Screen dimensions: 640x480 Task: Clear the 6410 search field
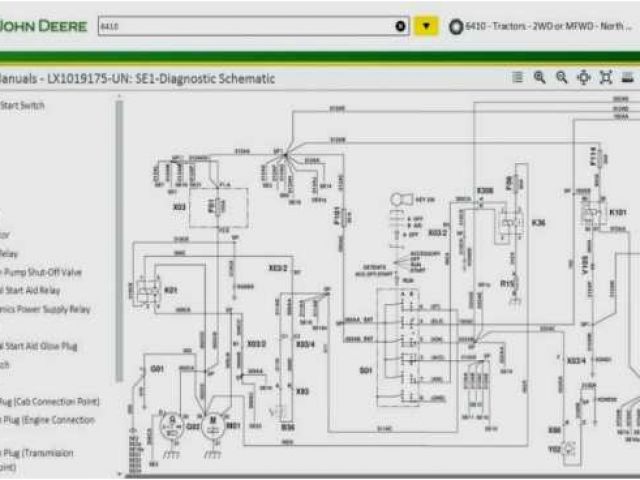pos(401,26)
